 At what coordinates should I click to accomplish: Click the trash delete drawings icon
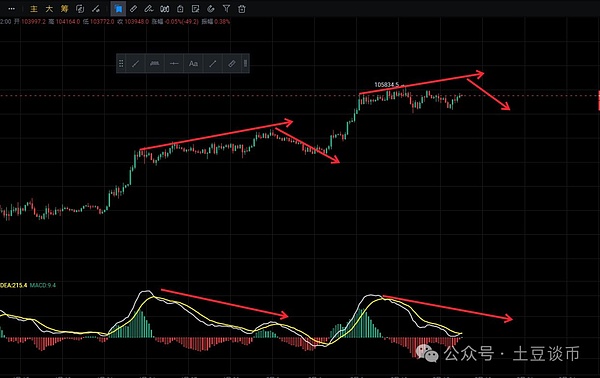242,9
